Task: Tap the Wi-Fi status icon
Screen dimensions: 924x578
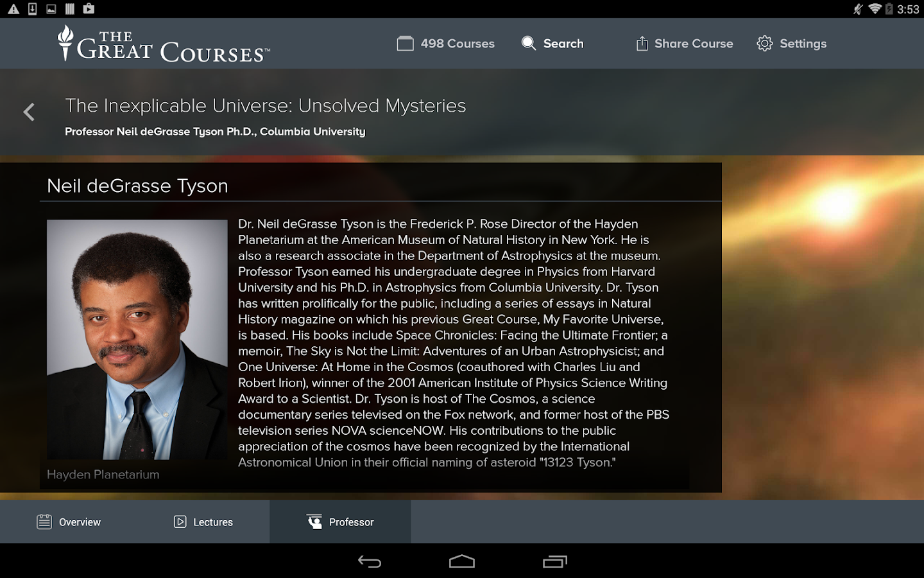Action: click(x=875, y=9)
